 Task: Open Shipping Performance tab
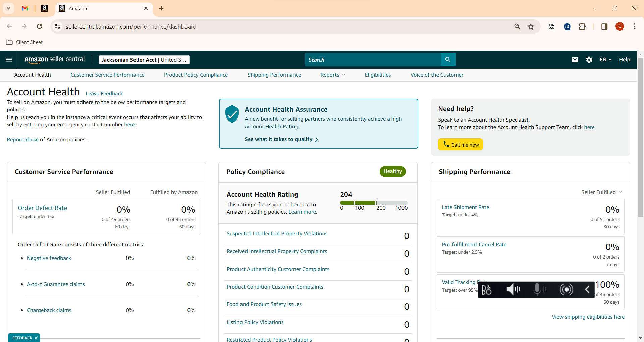pos(274,75)
